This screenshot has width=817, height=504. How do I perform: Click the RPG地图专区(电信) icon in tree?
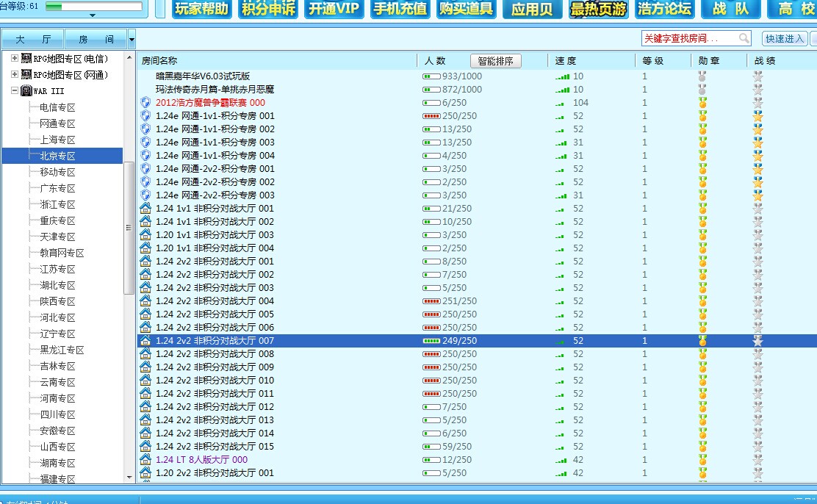[x=26, y=58]
